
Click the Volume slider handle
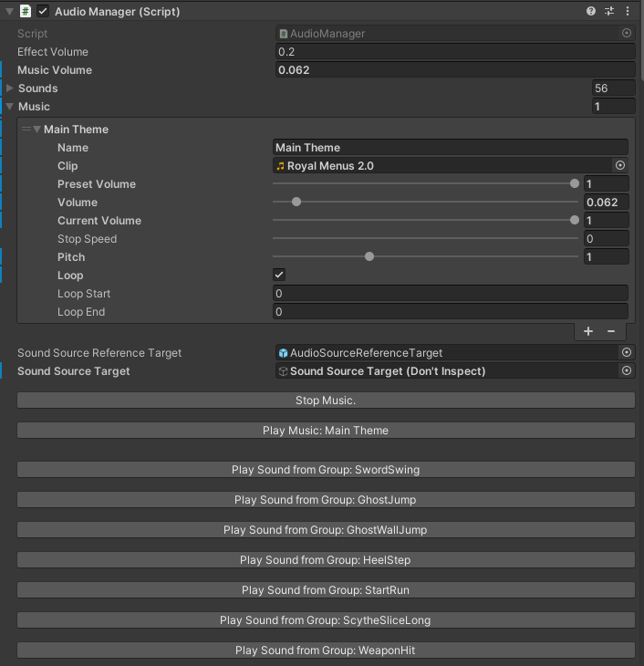(296, 202)
